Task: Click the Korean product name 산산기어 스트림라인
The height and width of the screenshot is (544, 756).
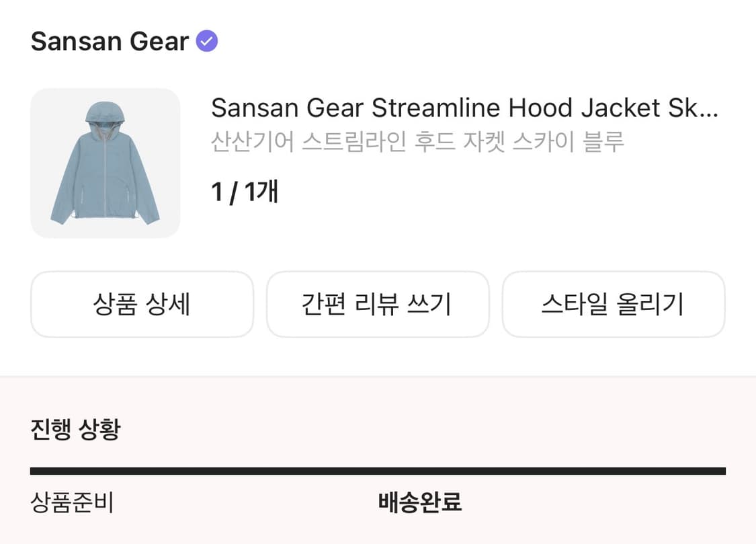Action: (417, 142)
